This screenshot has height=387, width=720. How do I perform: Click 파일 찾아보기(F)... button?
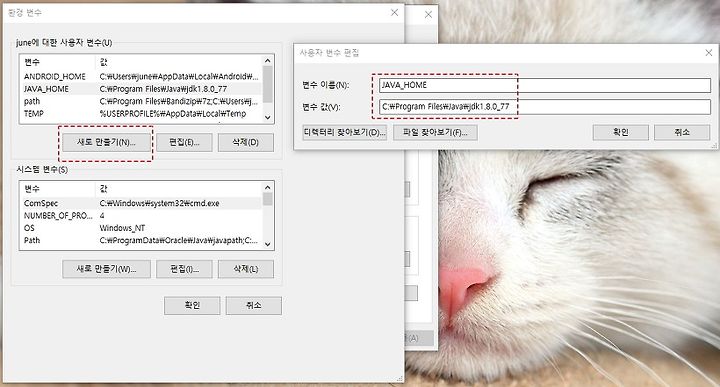[x=435, y=132]
